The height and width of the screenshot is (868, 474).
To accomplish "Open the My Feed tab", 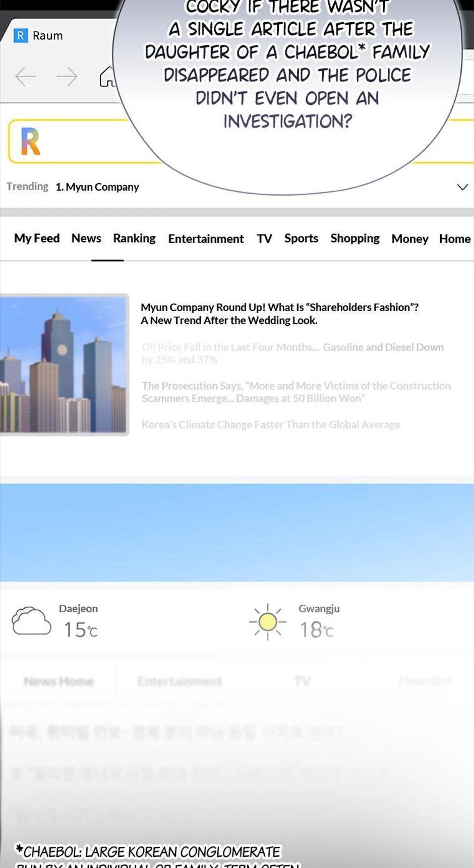I will tap(37, 238).
